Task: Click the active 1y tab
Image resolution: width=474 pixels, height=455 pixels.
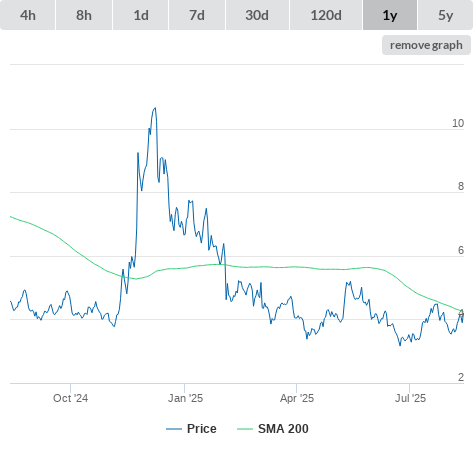Action: pos(390,15)
